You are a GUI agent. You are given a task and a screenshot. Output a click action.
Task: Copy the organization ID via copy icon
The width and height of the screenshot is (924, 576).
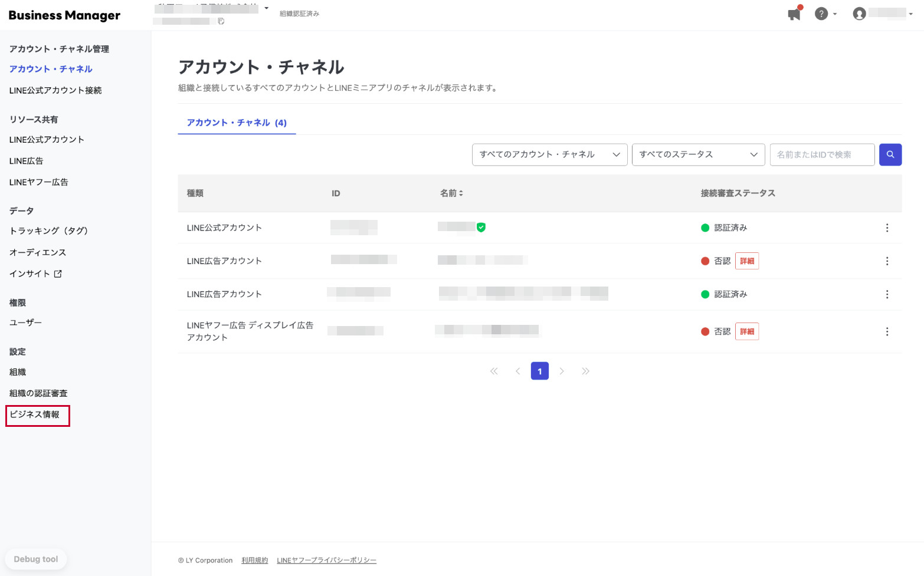221,21
